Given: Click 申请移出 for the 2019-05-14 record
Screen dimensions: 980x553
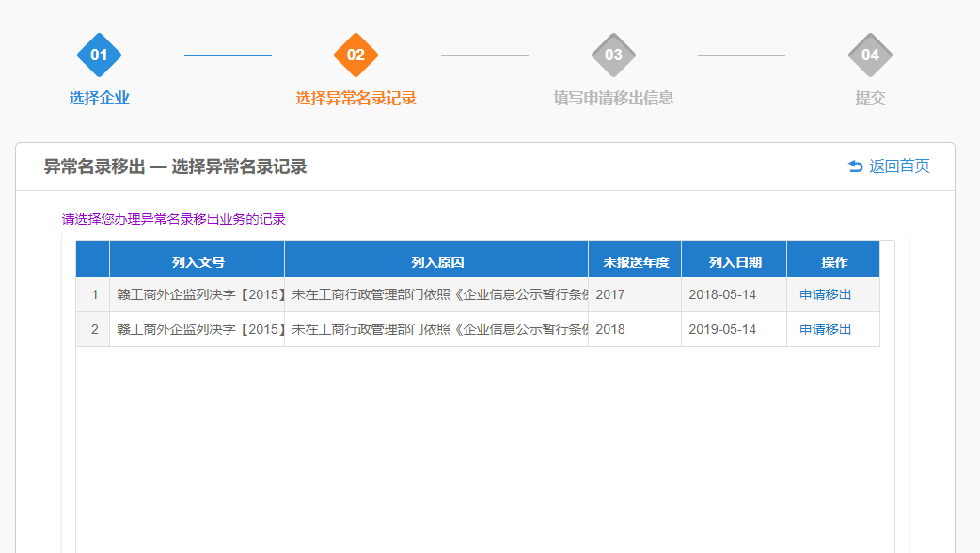Looking at the screenshot, I should [825, 329].
